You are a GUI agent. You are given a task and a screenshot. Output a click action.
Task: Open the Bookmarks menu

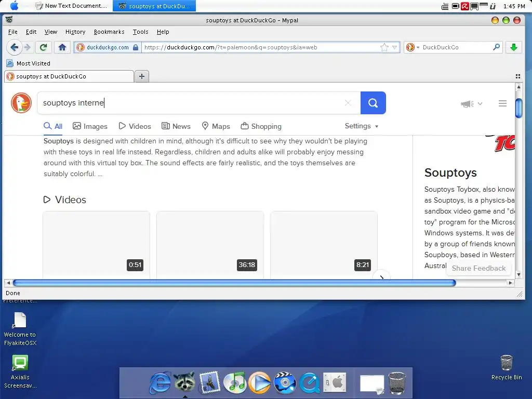pyautogui.click(x=109, y=32)
